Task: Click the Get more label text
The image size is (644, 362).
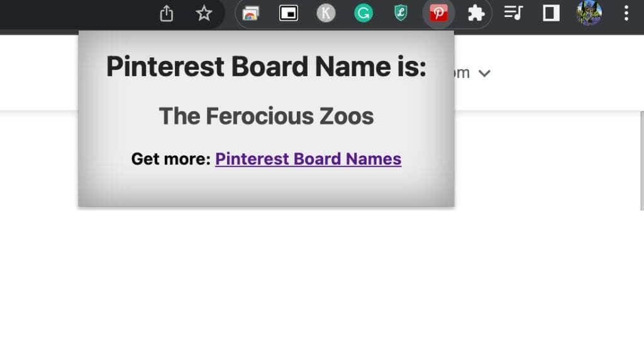Action: 170,159
